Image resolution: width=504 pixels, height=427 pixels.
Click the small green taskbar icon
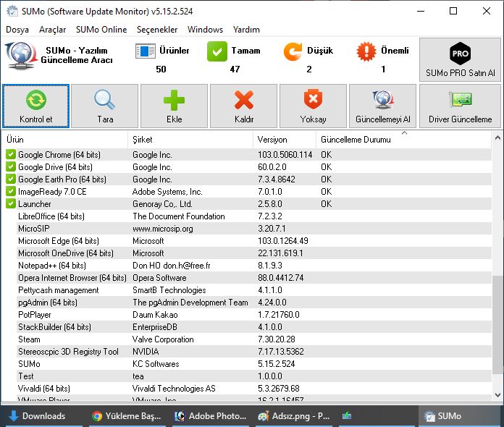[346, 416]
